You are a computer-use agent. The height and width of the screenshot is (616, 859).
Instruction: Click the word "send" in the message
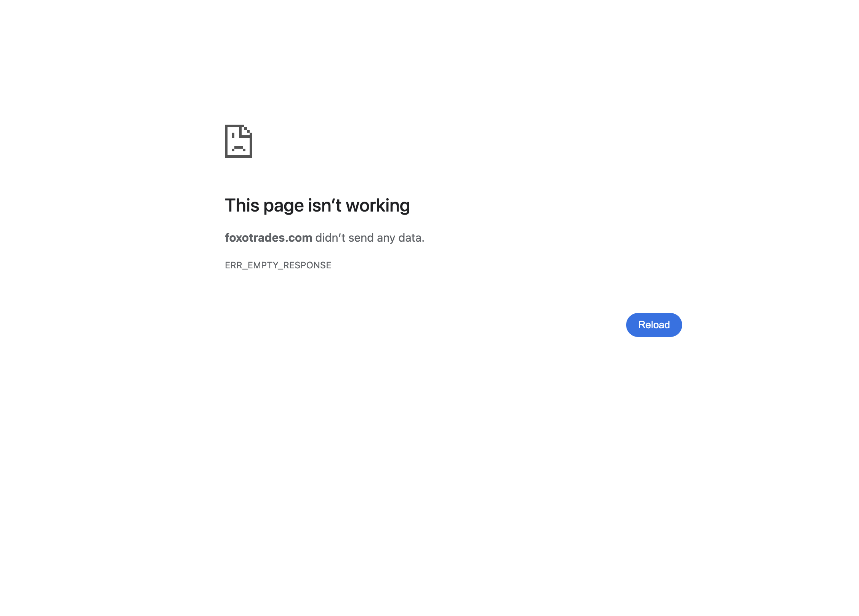click(361, 237)
